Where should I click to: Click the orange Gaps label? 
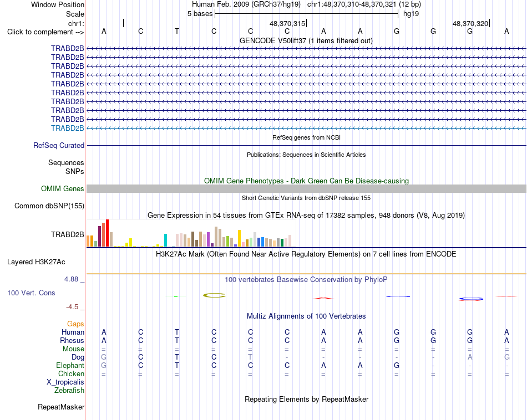click(75, 324)
